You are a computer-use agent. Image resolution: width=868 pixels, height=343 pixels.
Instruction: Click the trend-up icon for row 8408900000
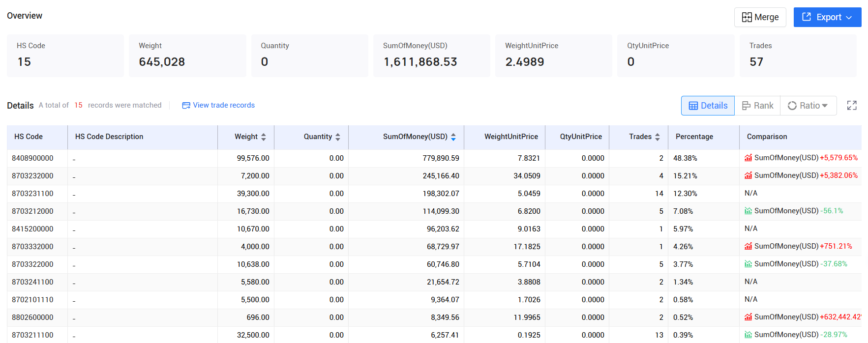tap(748, 158)
